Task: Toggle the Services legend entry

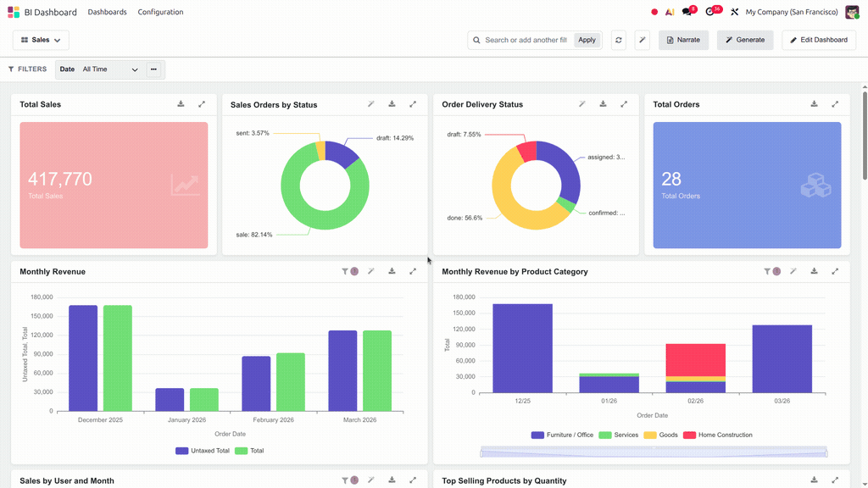Action: tap(619, 435)
